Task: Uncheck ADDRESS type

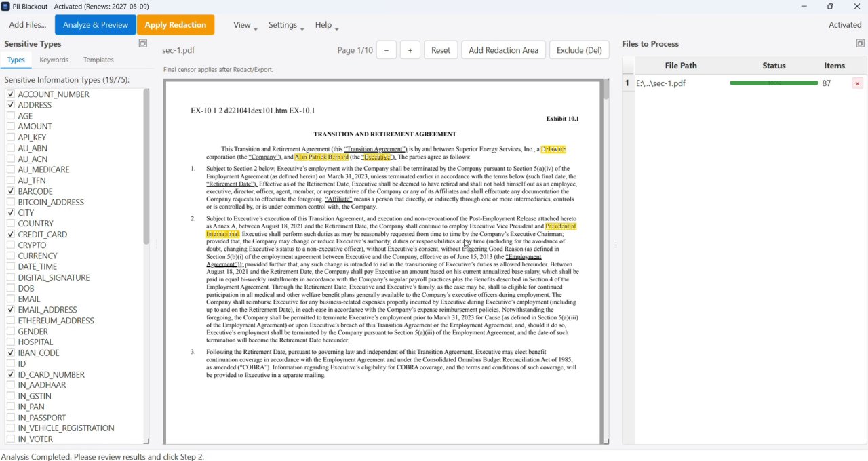Action: (x=11, y=105)
